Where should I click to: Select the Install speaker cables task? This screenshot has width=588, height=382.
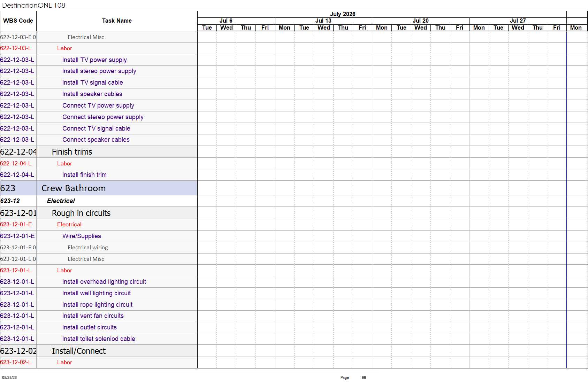click(92, 94)
